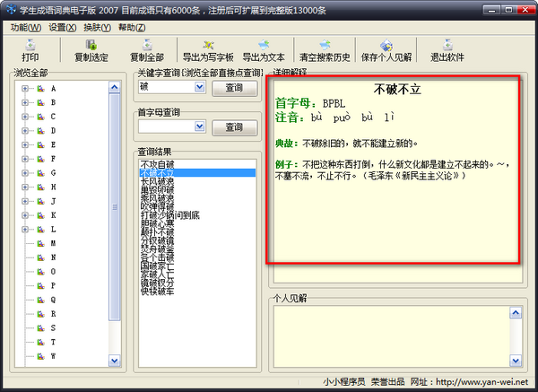Export using the 导出为文本 icon
This screenshot has height=392, width=538.
263,45
